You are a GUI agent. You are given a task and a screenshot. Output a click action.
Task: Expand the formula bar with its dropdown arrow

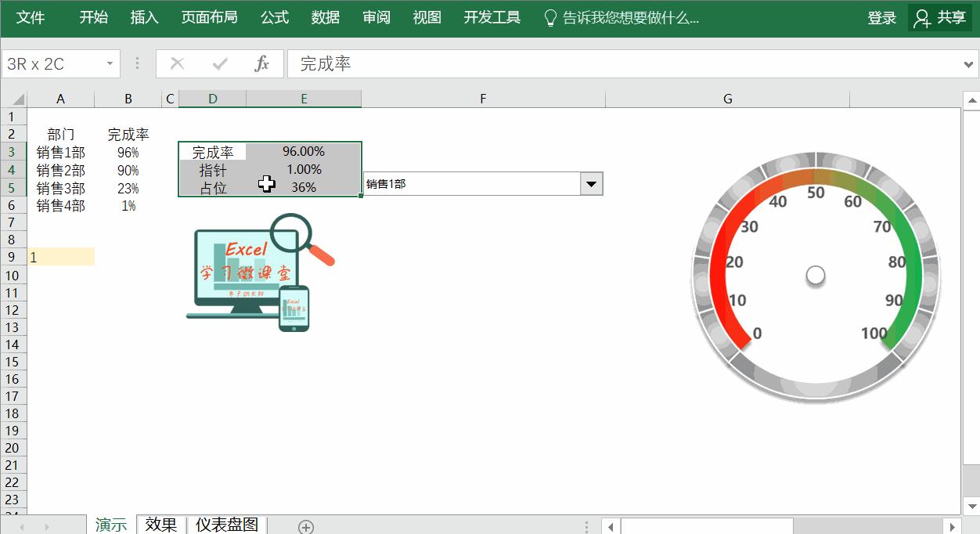pyautogui.click(x=971, y=63)
